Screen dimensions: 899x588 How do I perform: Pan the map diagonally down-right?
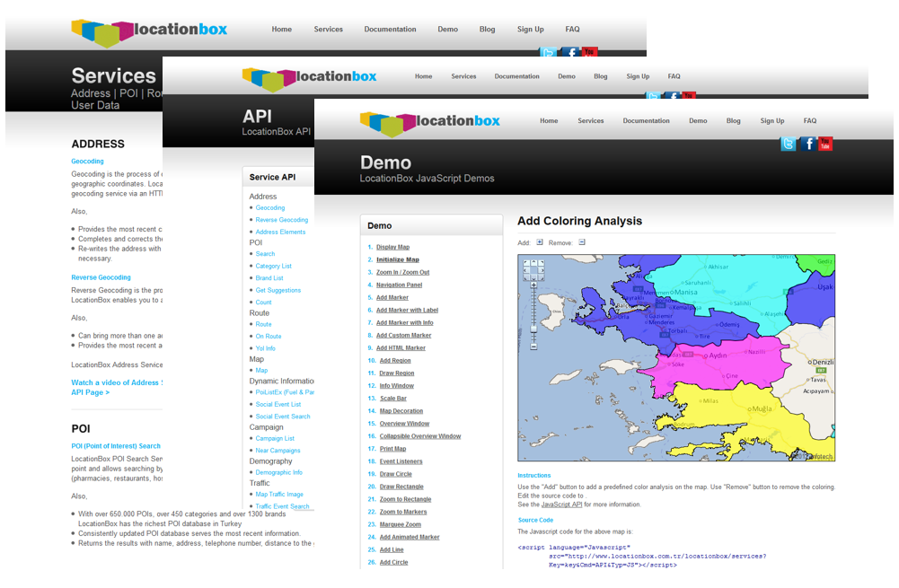[x=541, y=276]
